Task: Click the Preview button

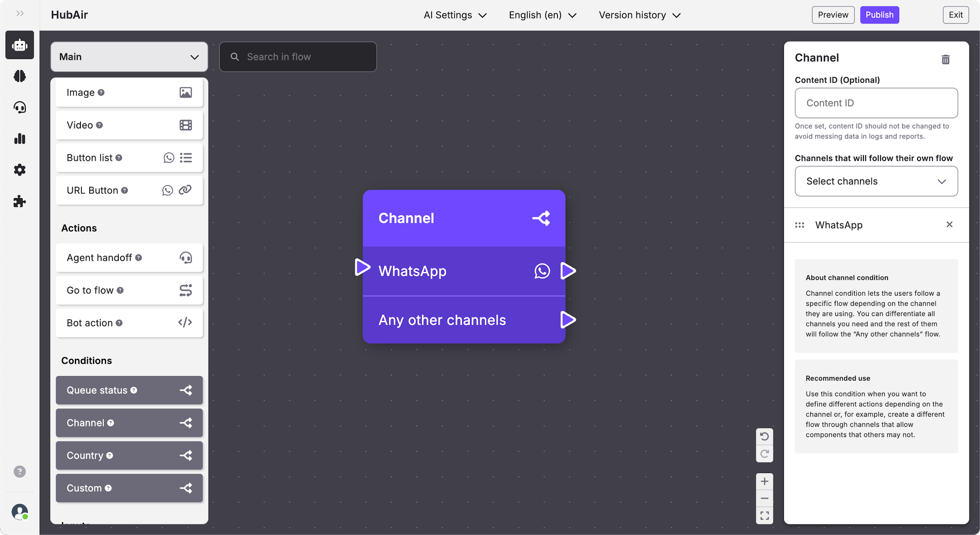Action: [833, 15]
